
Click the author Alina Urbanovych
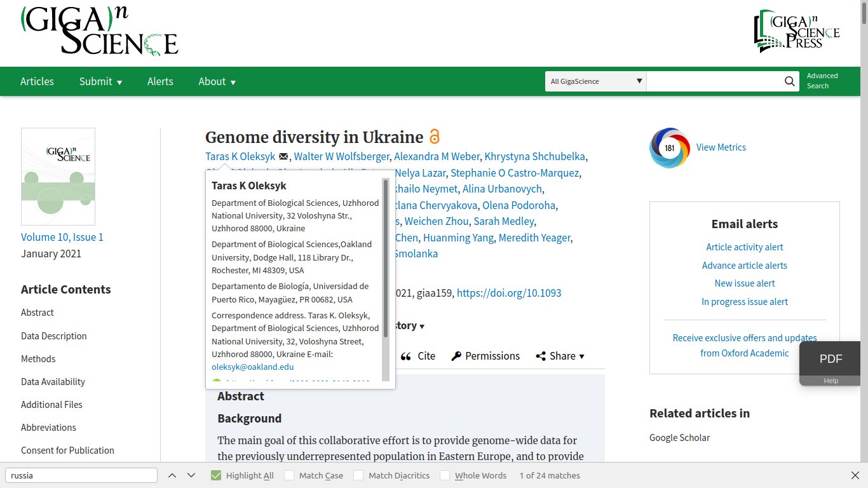pos(502,189)
